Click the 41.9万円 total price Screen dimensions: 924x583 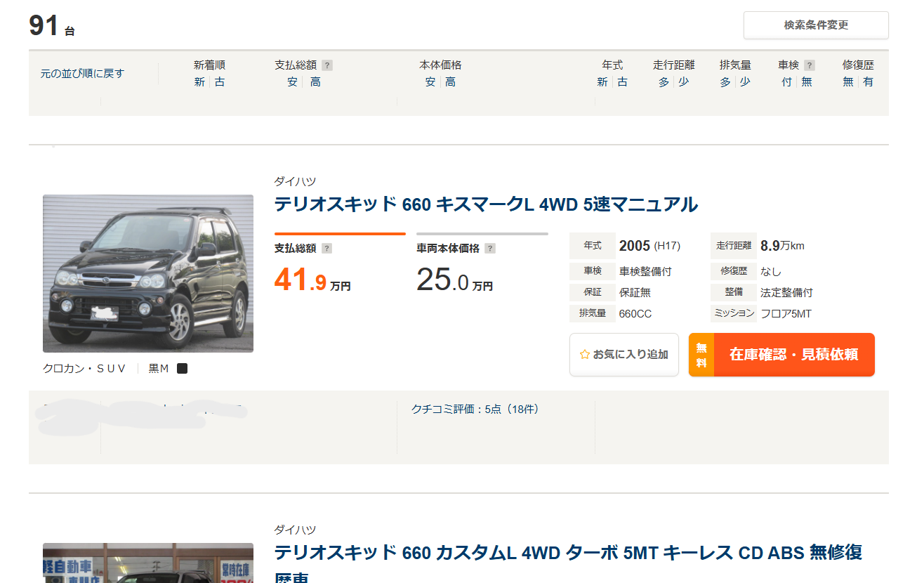(312, 280)
